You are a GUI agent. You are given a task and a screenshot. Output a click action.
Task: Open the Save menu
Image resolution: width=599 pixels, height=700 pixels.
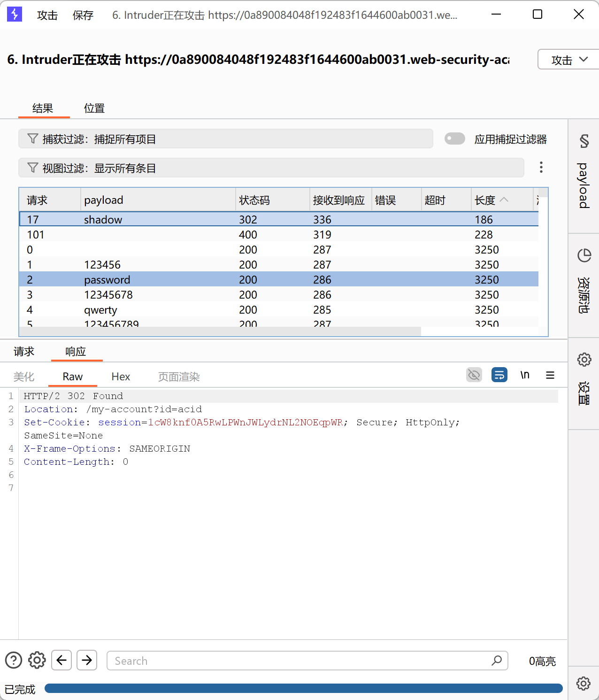tap(83, 15)
